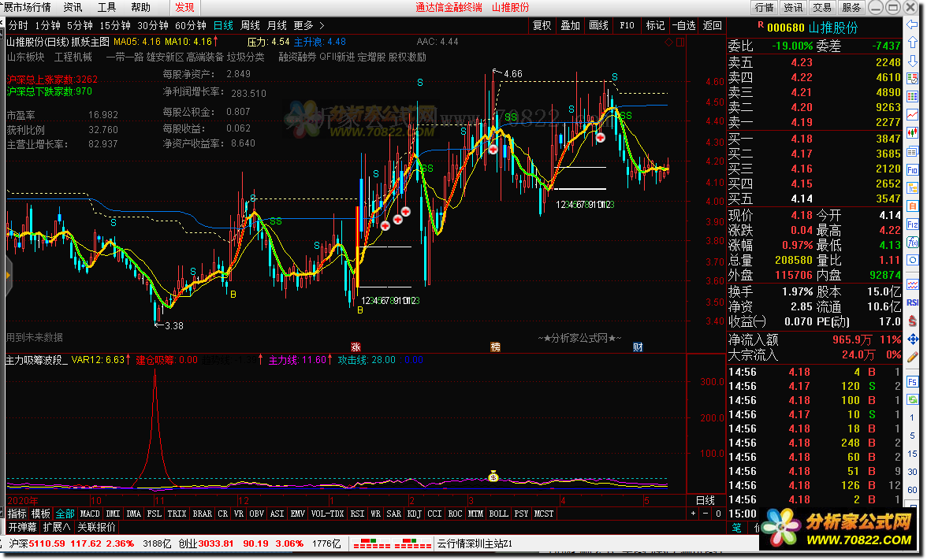The width and height of the screenshot is (927, 560).
Task: Toggle 叠加 overlay option
Action: [571, 25]
